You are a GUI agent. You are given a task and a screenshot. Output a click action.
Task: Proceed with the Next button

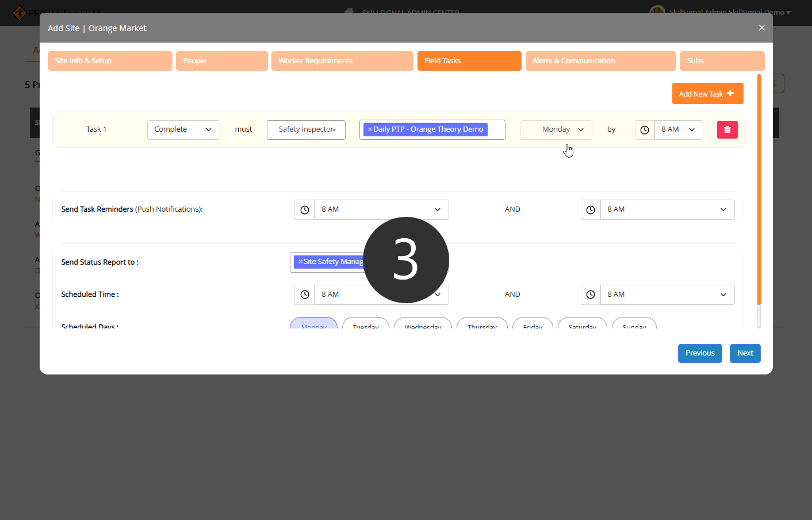point(745,353)
